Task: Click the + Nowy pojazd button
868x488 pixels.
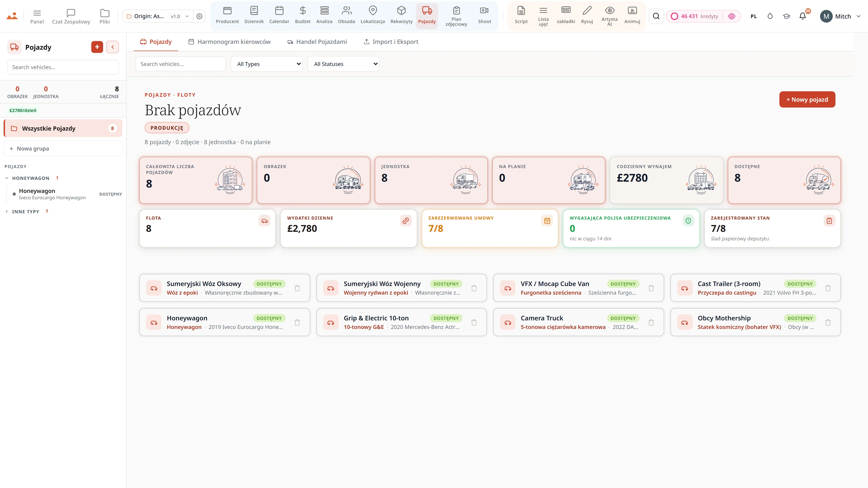Action: [807, 99]
